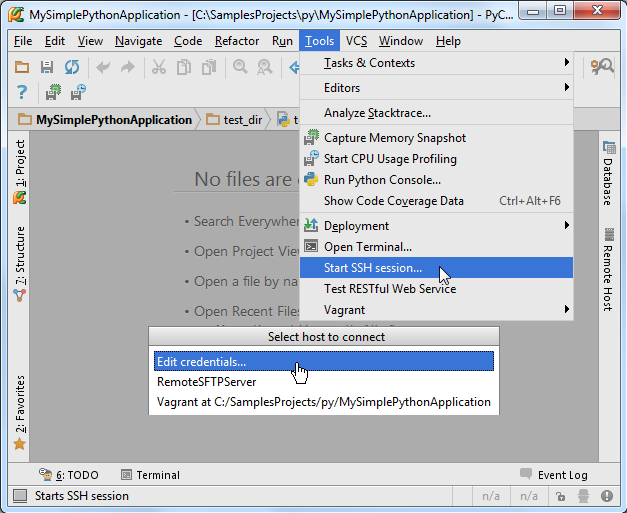
Task: Click the lock read-only status icon
Action: tap(561, 496)
